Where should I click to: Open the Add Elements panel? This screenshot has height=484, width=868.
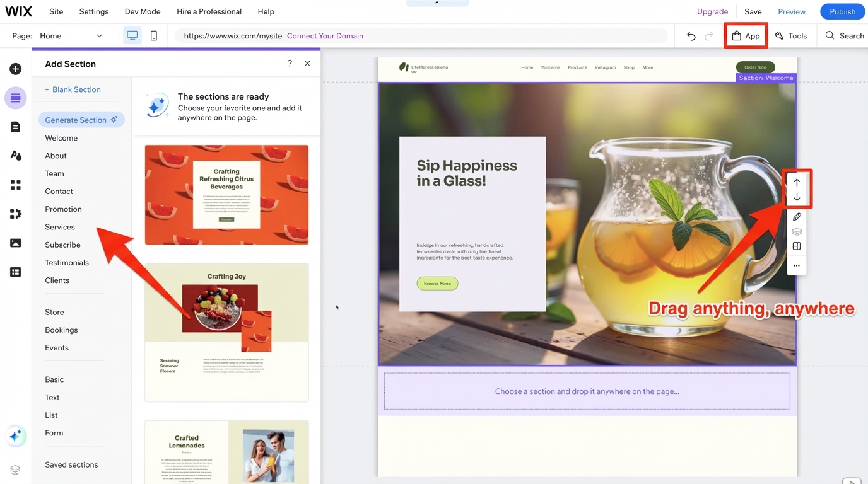[16, 68]
